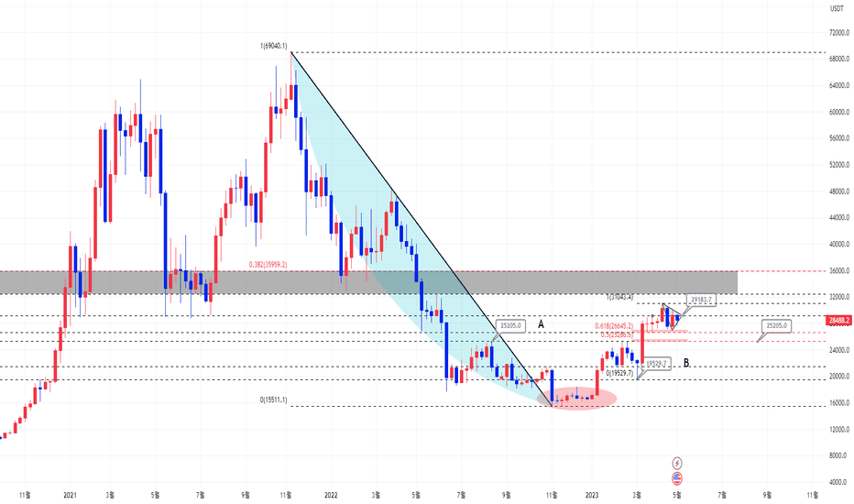Image resolution: width=854 pixels, height=504 pixels.
Task: Click the 16000.0 price axis label
Action: pos(838,402)
